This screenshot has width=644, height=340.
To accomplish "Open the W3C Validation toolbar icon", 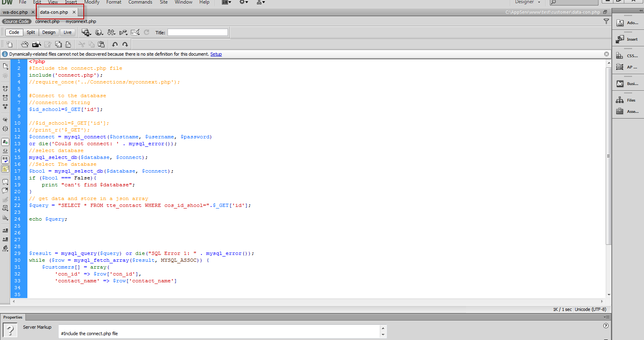I will (123, 32).
